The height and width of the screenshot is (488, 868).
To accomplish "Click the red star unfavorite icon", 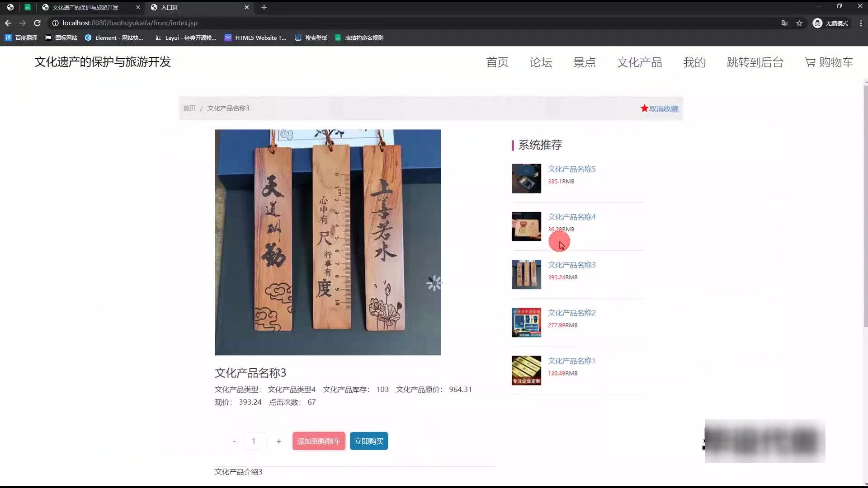I will tap(644, 108).
